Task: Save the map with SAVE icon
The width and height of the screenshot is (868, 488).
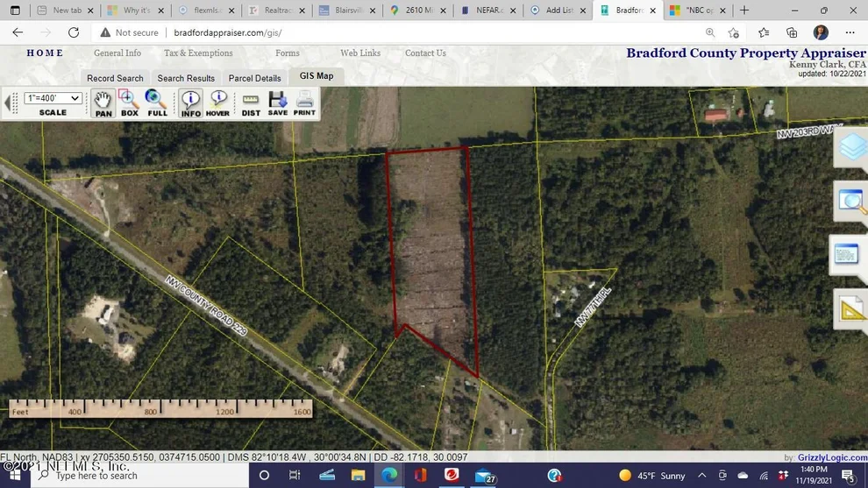Action: (278, 103)
